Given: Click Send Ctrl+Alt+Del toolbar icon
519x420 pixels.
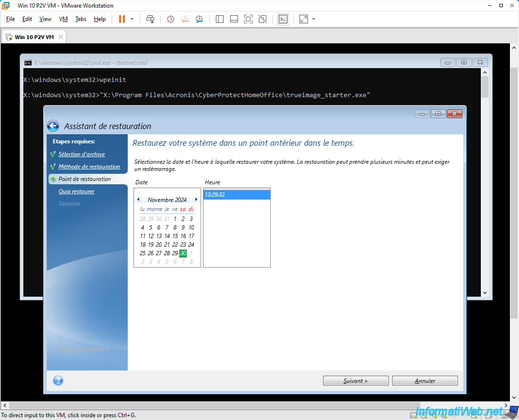Looking at the screenshot, I should (150, 19).
